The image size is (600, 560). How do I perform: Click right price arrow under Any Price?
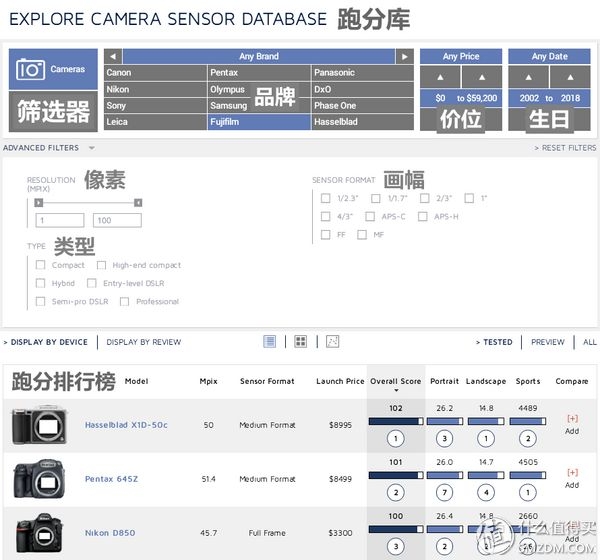[482, 77]
